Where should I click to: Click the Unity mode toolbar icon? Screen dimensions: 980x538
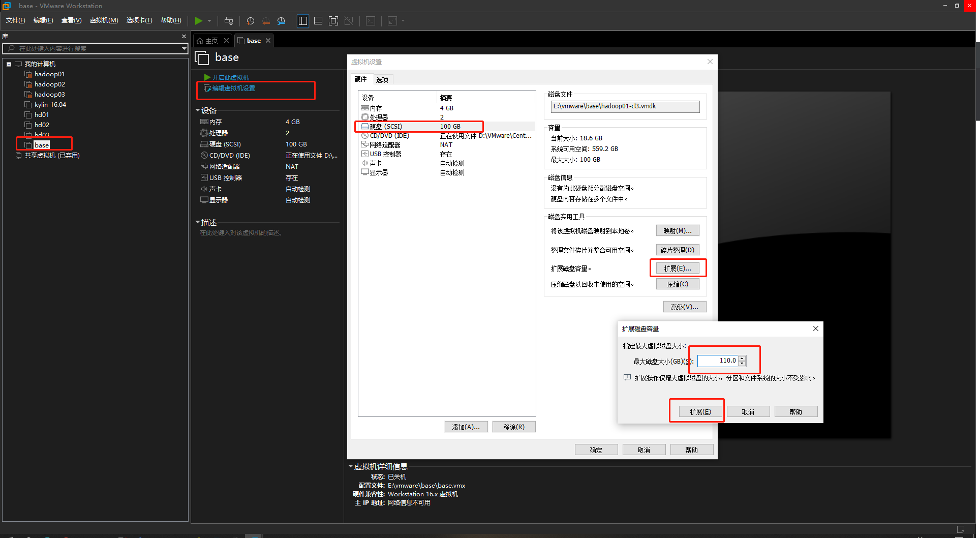tap(349, 21)
